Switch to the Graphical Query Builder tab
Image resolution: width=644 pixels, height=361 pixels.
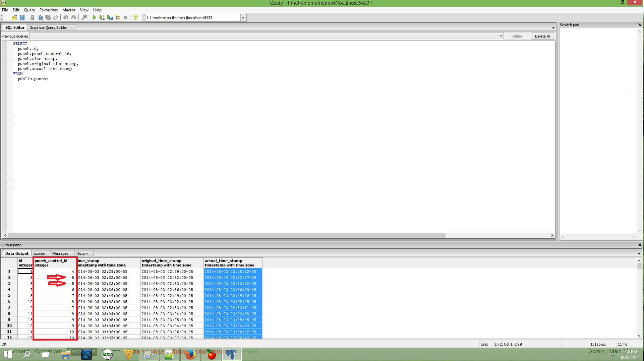tap(48, 27)
